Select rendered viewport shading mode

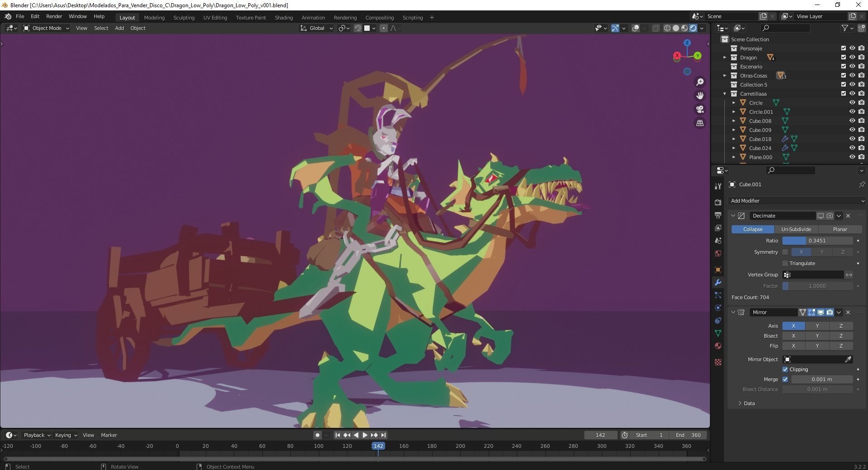coord(693,28)
